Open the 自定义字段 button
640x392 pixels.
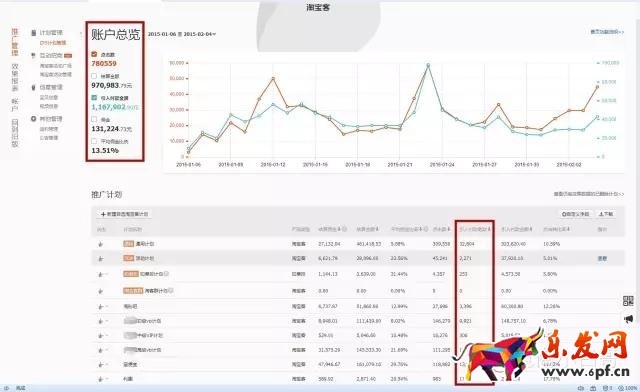pos(576,214)
